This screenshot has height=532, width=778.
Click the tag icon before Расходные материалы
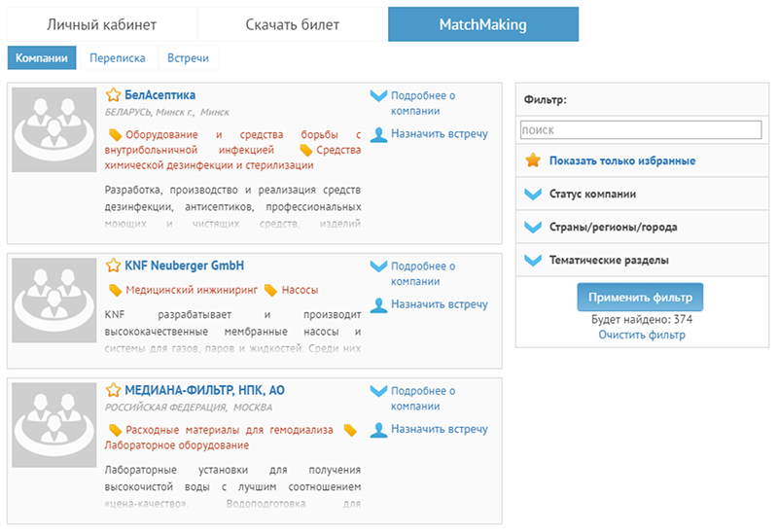click(115, 430)
